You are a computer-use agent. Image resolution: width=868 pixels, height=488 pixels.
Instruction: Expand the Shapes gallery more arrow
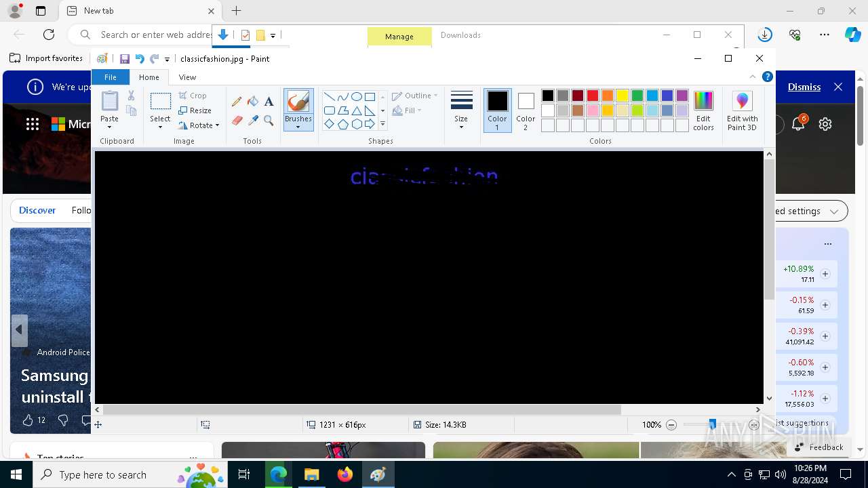382,124
